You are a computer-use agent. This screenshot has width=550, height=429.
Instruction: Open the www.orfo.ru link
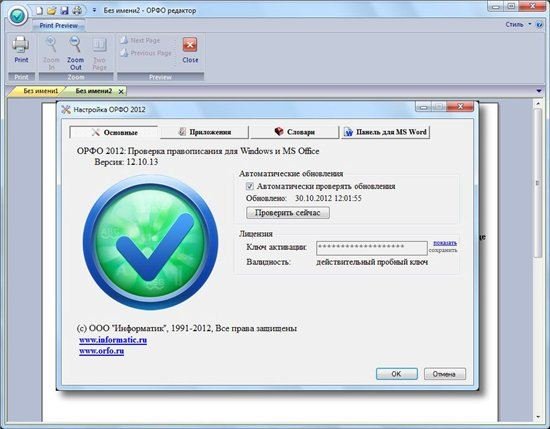tap(101, 351)
